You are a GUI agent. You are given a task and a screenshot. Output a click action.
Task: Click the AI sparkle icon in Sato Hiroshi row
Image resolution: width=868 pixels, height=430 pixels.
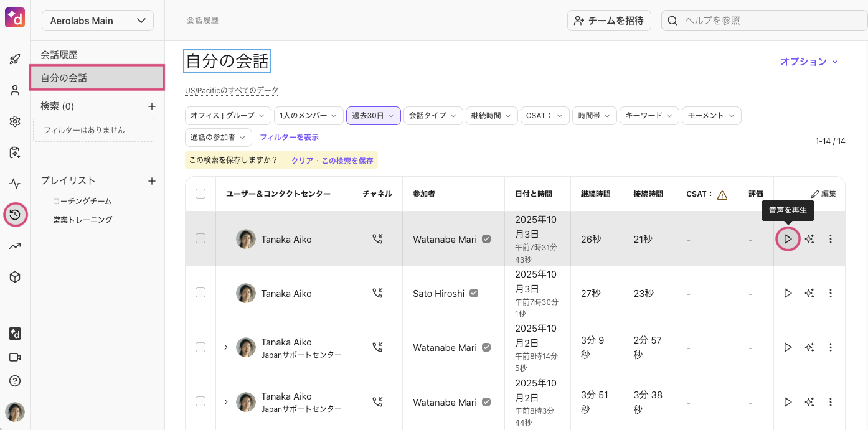(809, 293)
